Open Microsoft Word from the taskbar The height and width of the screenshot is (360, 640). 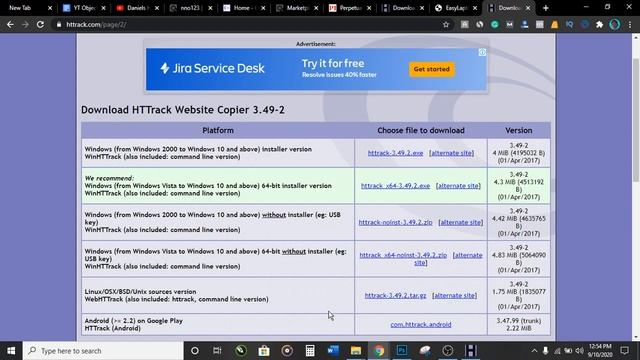click(x=333, y=351)
